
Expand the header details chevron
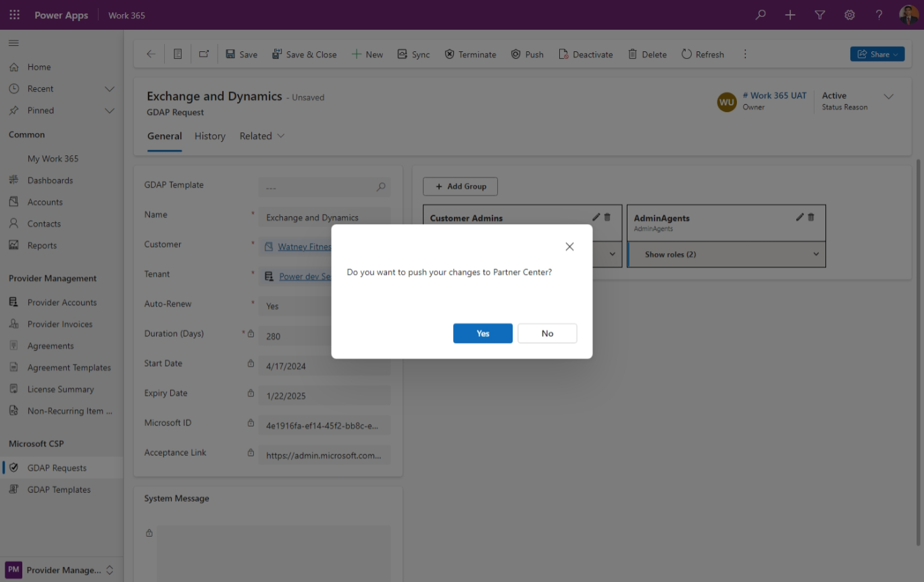tap(889, 97)
